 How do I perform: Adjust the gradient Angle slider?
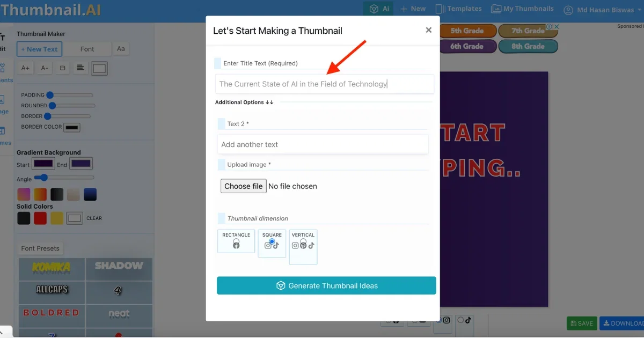(64, 178)
